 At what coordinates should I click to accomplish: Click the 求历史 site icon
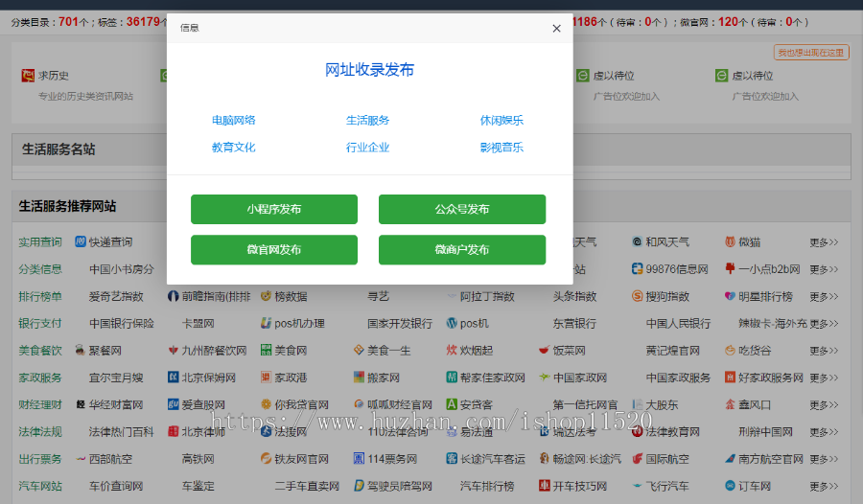click(28, 76)
